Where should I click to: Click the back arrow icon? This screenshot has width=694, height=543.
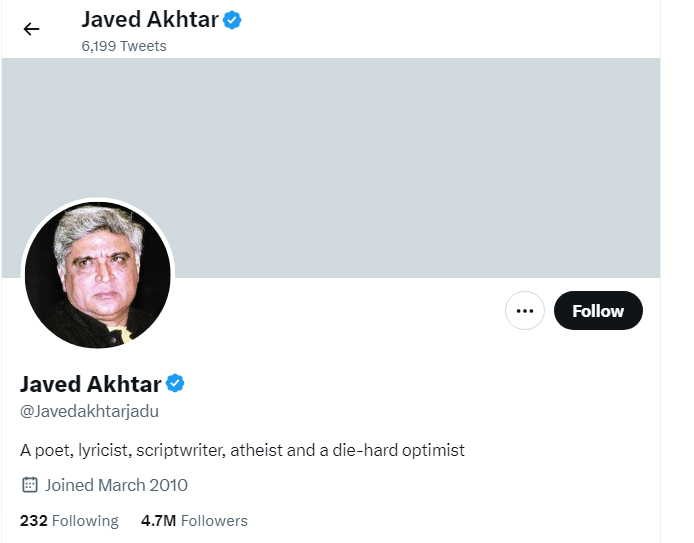[x=31, y=28]
